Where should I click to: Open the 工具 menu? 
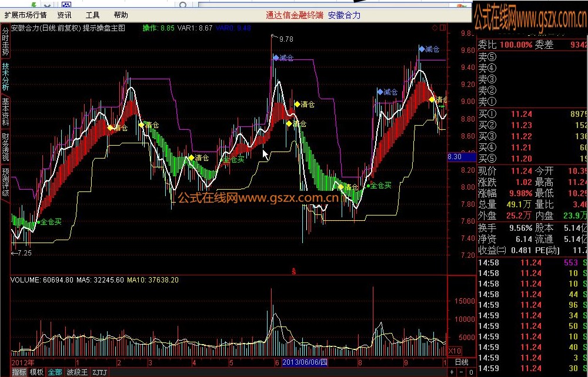[93, 15]
